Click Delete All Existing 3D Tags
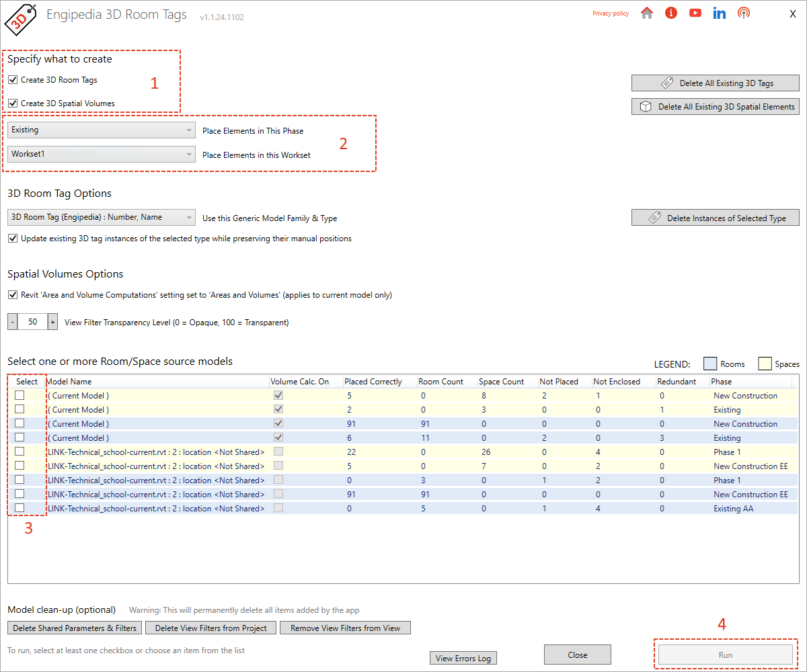 (716, 83)
